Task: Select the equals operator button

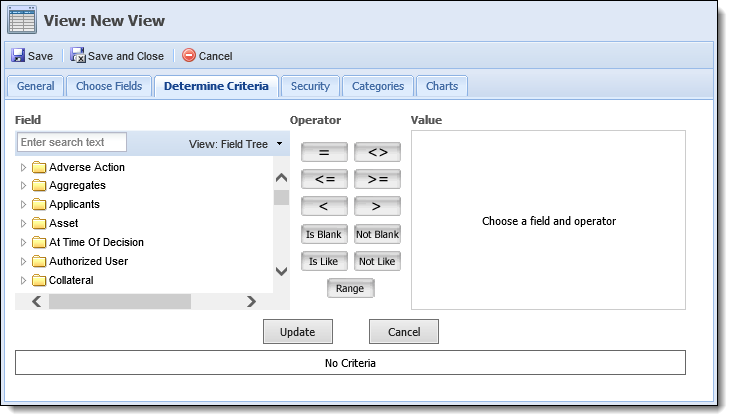Action: click(324, 152)
